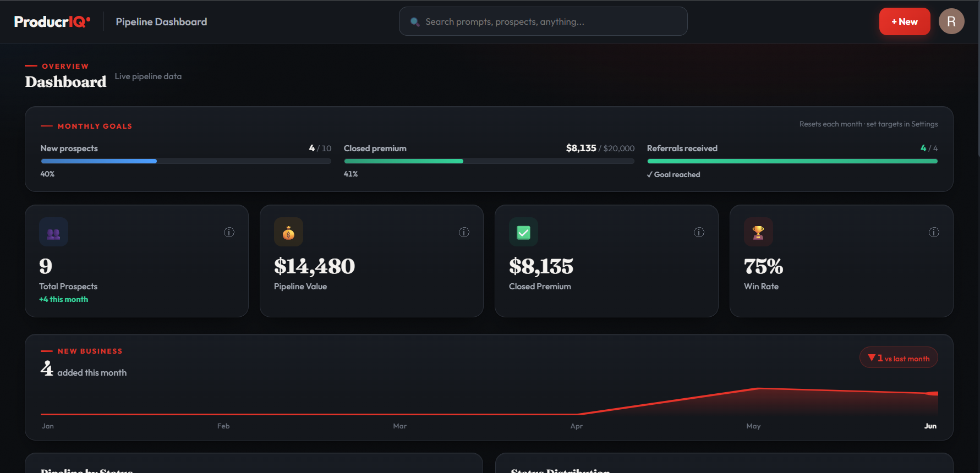Click the '4 / 4' referrals count

coord(929,148)
